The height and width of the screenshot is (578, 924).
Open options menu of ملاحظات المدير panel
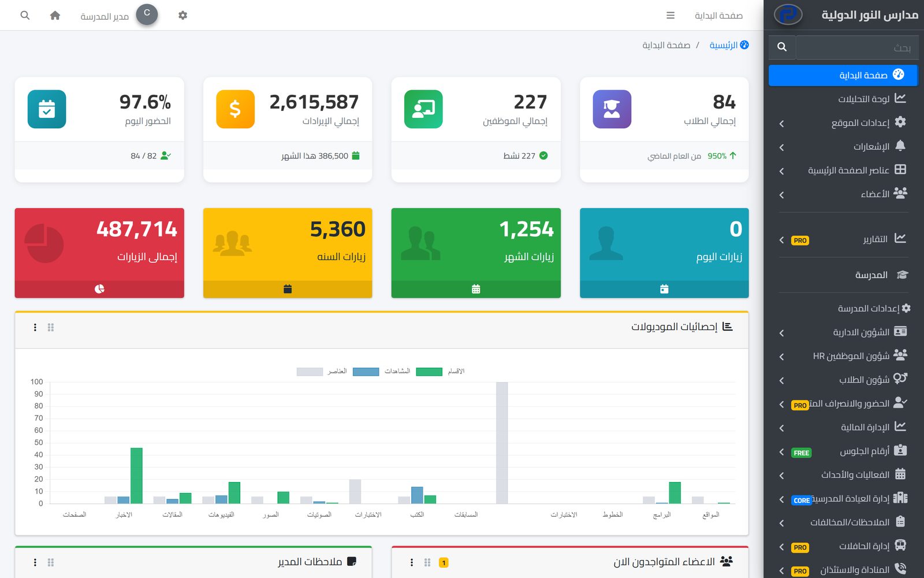click(x=35, y=562)
